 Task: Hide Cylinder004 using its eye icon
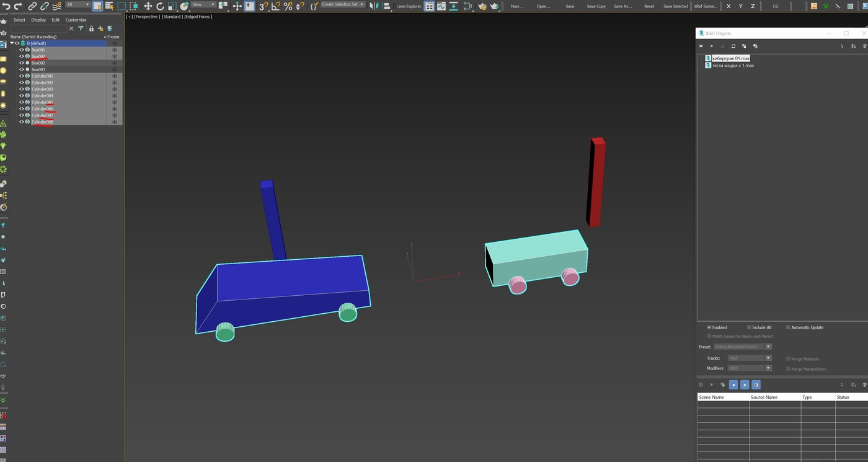pos(22,96)
